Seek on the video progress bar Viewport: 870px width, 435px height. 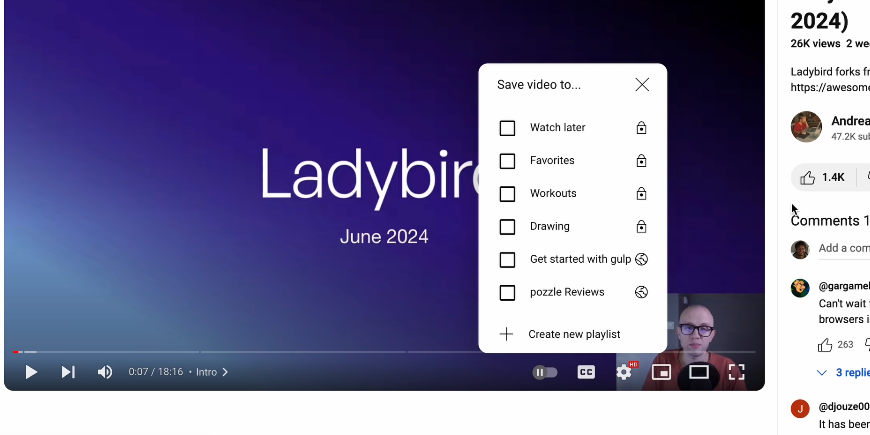384,352
